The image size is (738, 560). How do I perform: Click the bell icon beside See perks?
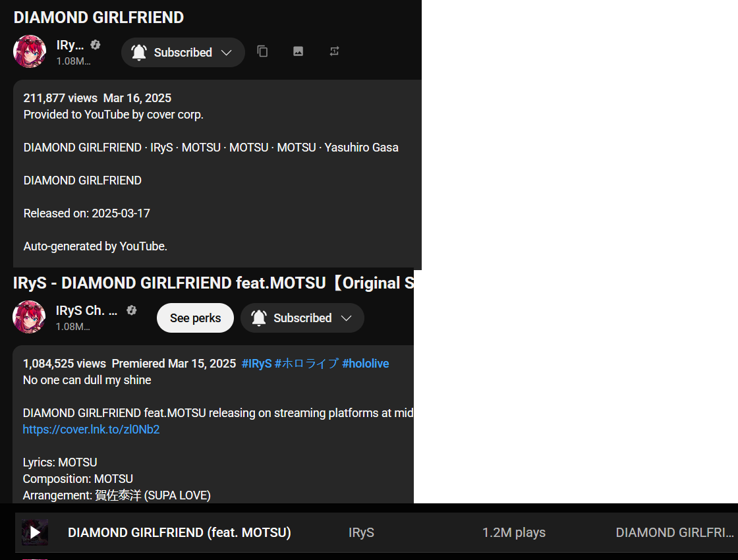click(258, 318)
